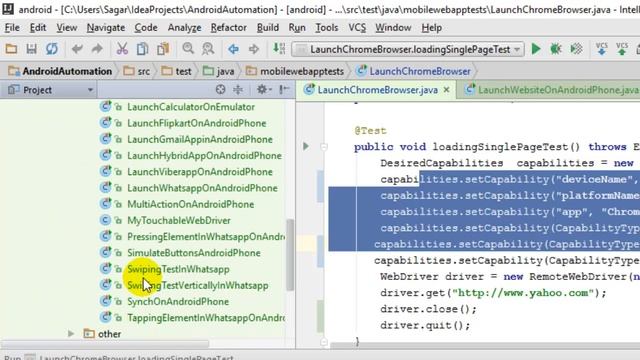Expand the other folder in tree
This screenshot has height=360, width=640.
tap(71, 334)
